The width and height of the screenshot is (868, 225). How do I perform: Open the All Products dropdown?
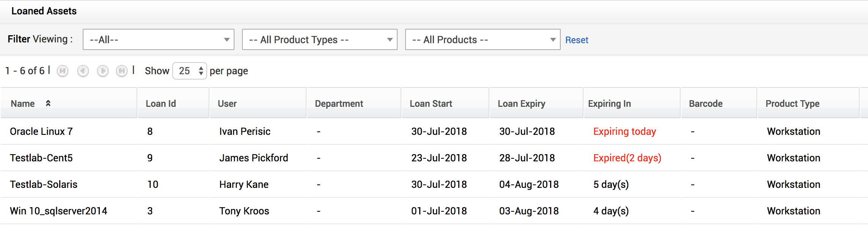[x=483, y=39]
